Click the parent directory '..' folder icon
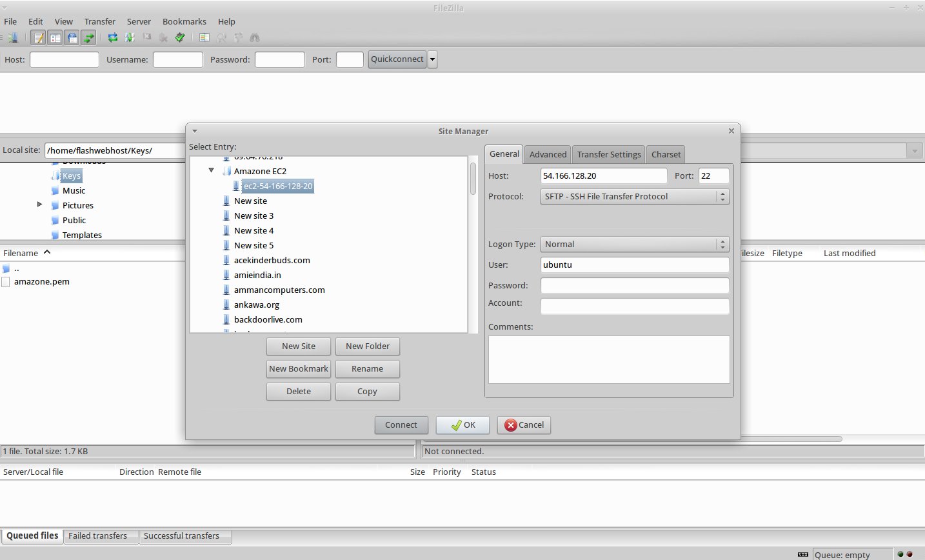 pos(6,268)
